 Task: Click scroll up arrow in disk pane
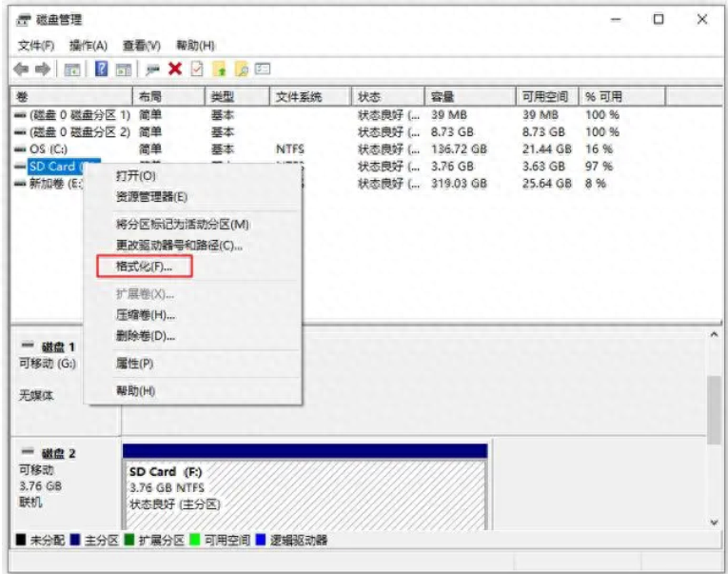point(714,334)
